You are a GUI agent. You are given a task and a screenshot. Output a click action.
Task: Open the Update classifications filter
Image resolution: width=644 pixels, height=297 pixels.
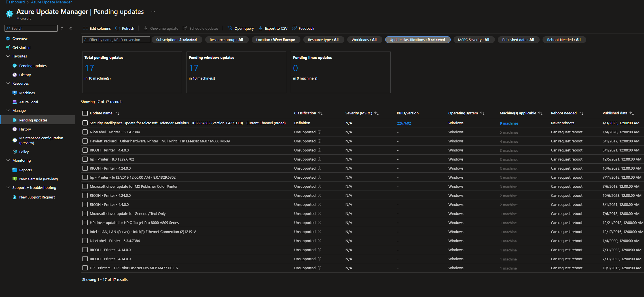418,40
